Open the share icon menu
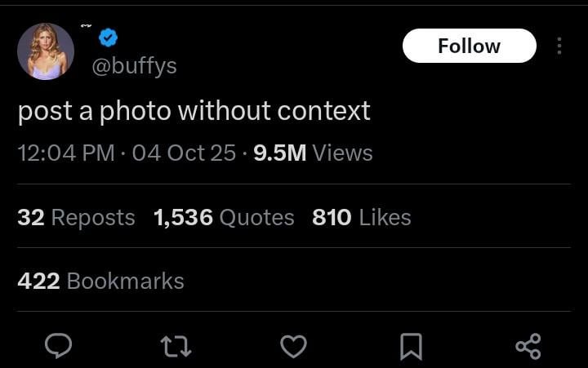This screenshot has height=368, width=588. coord(528,346)
